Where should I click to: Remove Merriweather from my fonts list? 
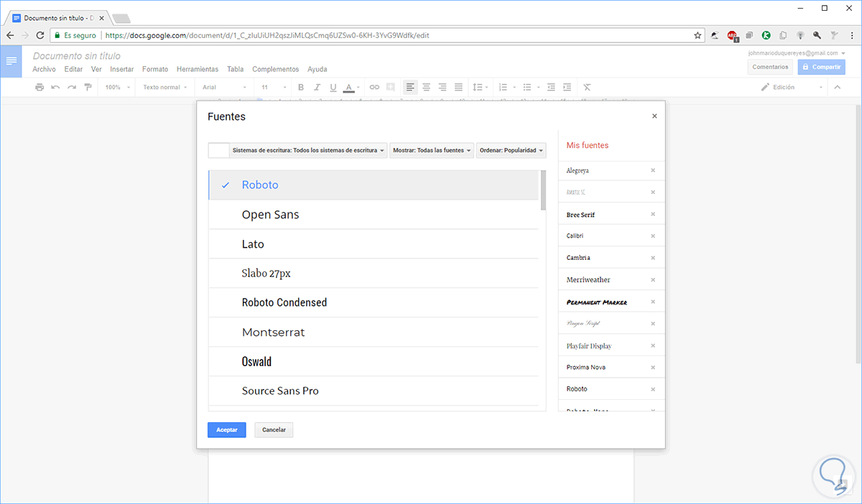point(653,280)
